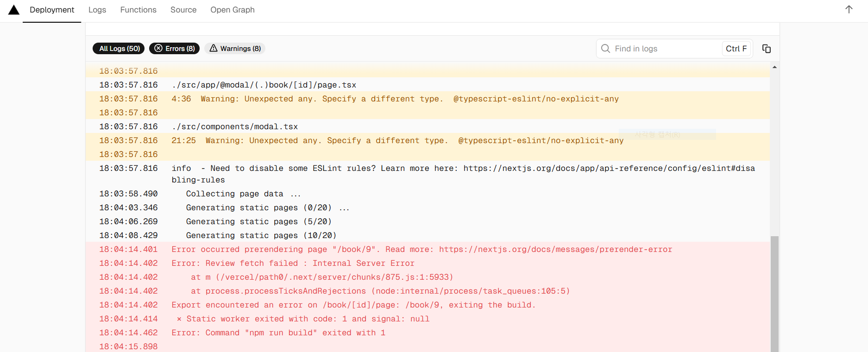Select the chunks/875.js stack trace line
The width and height of the screenshot is (868, 352).
428,277
